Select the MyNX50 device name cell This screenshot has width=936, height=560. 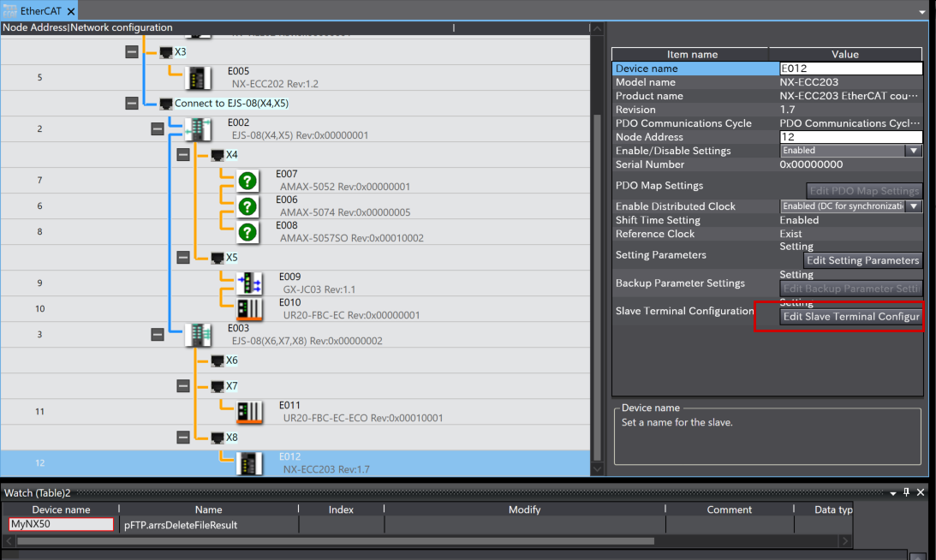point(61,525)
